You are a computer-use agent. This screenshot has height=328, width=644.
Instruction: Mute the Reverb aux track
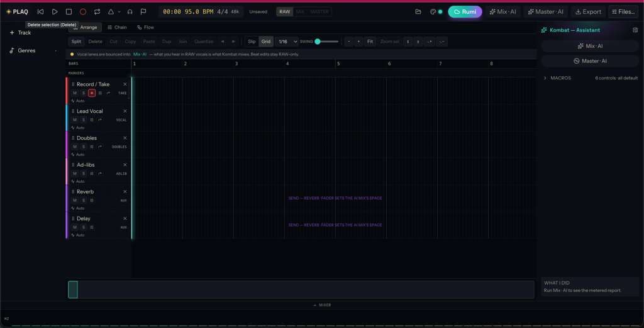point(75,201)
